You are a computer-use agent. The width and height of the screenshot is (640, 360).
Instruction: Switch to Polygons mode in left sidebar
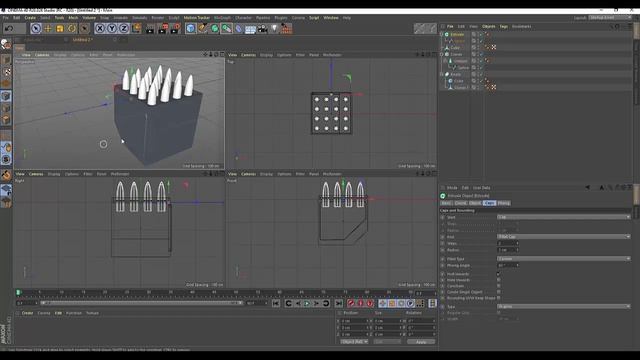(6, 120)
